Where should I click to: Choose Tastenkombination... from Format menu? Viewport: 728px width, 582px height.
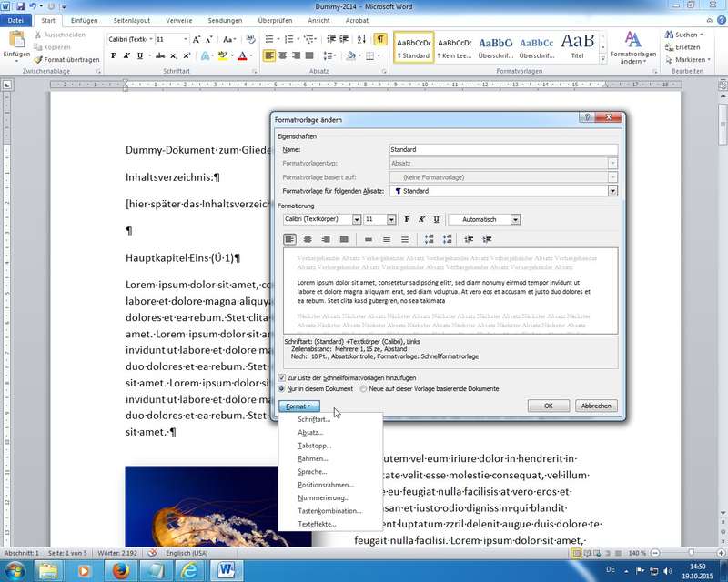pos(329,510)
